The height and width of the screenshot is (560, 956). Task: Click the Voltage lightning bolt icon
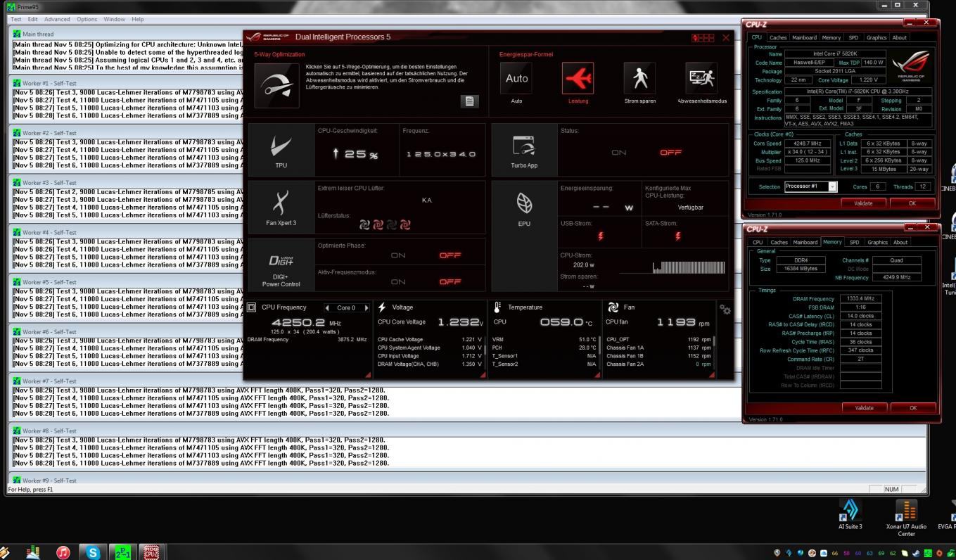[382, 307]
